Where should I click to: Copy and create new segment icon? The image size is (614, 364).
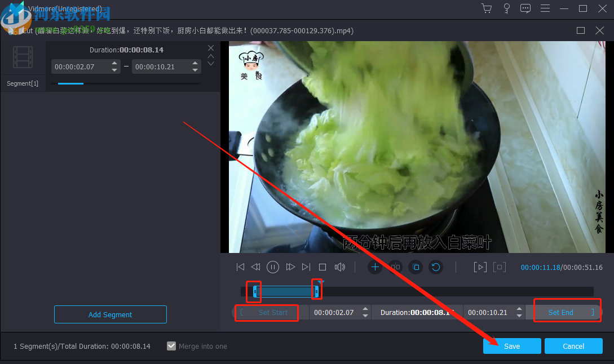tap(416, 267)
